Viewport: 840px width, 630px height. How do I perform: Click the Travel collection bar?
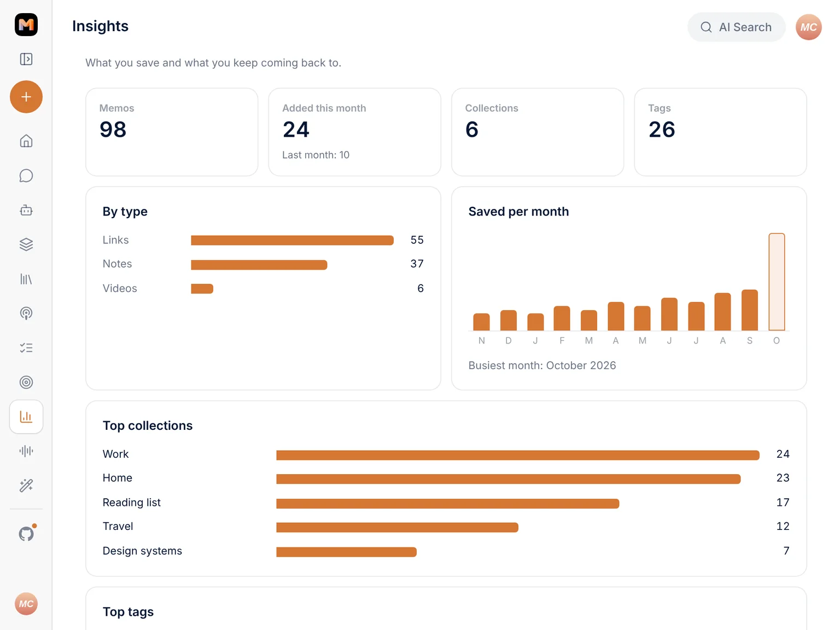click(x=398, y=527)
